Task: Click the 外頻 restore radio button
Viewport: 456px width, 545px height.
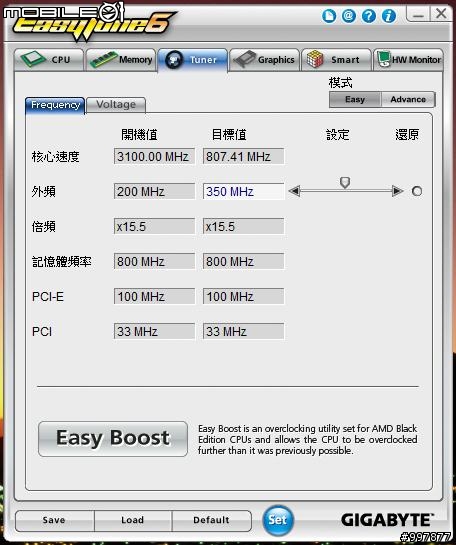Action: pos(417,191)
